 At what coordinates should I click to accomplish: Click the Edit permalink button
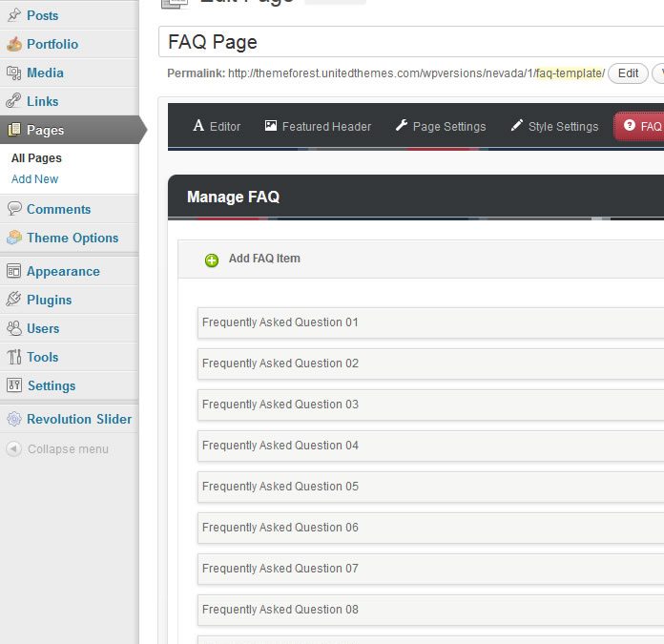628,73
